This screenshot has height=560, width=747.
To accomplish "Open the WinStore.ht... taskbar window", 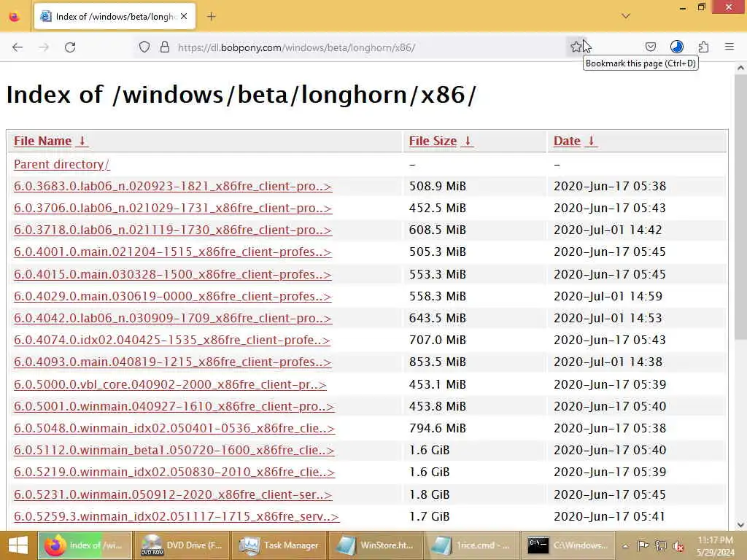I will 376,545.
